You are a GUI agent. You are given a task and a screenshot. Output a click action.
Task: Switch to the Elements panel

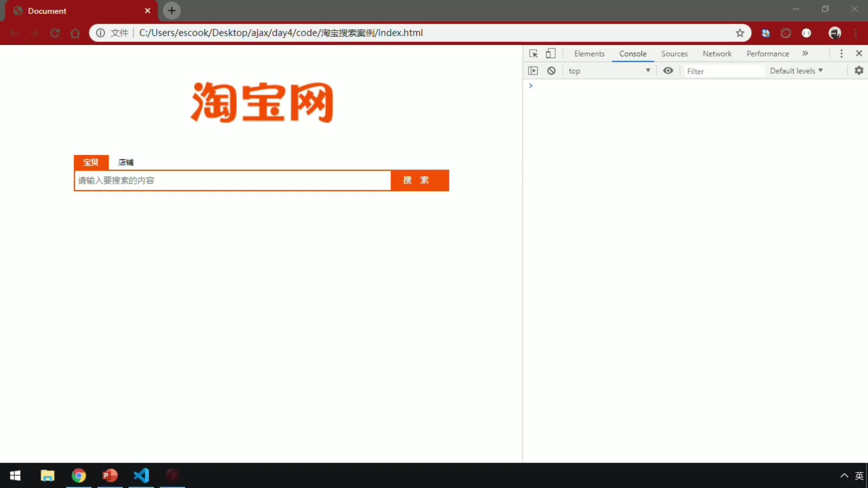pos(589,54)
